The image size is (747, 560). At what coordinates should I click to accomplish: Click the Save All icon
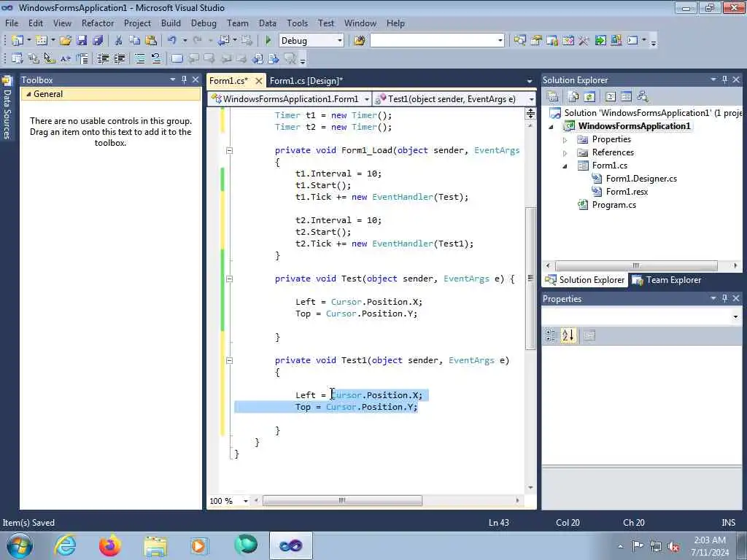tap(98, 41)
